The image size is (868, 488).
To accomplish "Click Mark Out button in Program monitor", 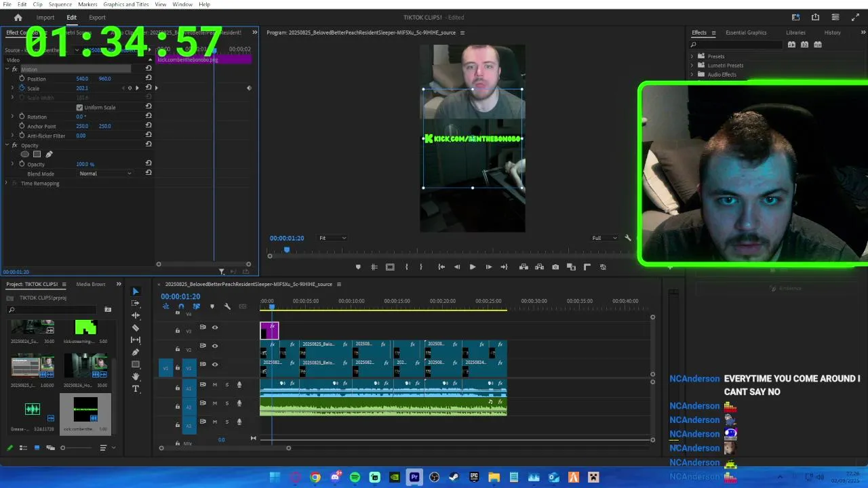I will point(421,267).
